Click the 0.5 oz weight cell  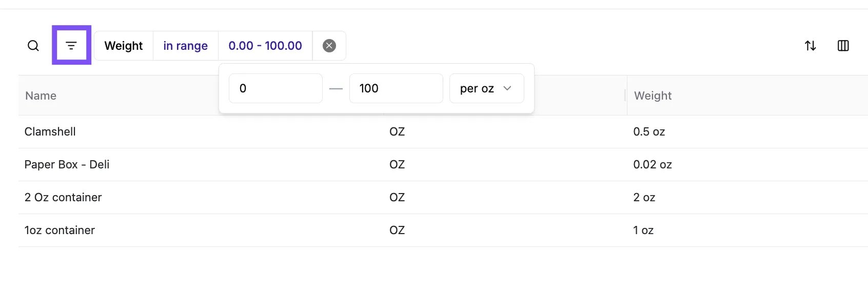[649, 132]
